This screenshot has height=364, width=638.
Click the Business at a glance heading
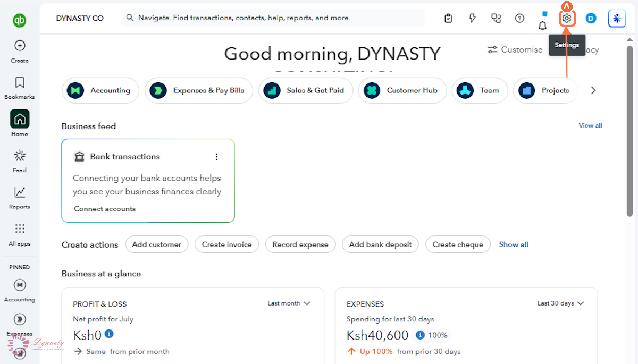[x=101, y=274]
